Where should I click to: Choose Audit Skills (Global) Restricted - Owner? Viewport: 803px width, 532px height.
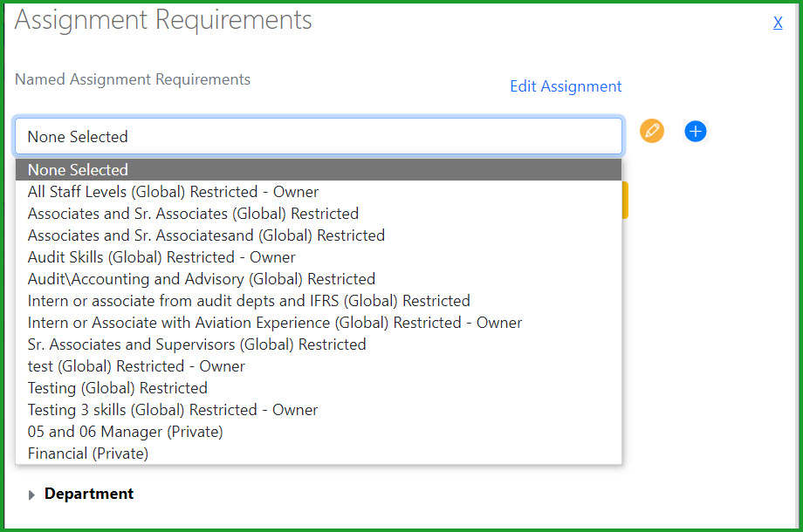tap(319, 256)
